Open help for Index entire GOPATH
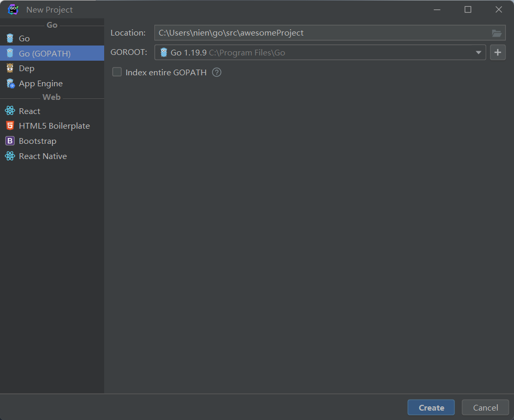 tap(217, 72)
